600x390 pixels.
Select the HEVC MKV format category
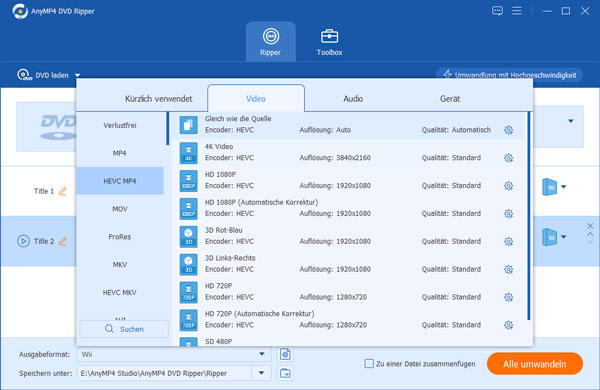pyautogui.click(x=120, y=292)
